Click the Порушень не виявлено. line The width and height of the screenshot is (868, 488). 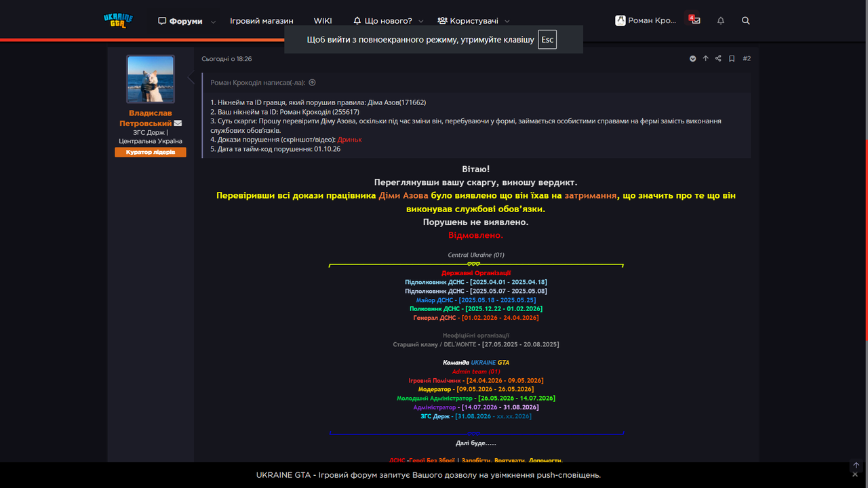tap(476, 222)
